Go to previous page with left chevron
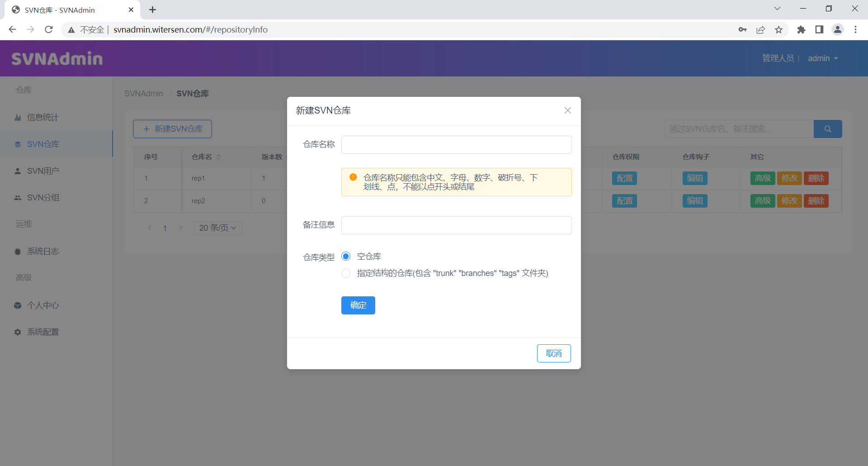The image size is (868, 466). click(150, 228)
